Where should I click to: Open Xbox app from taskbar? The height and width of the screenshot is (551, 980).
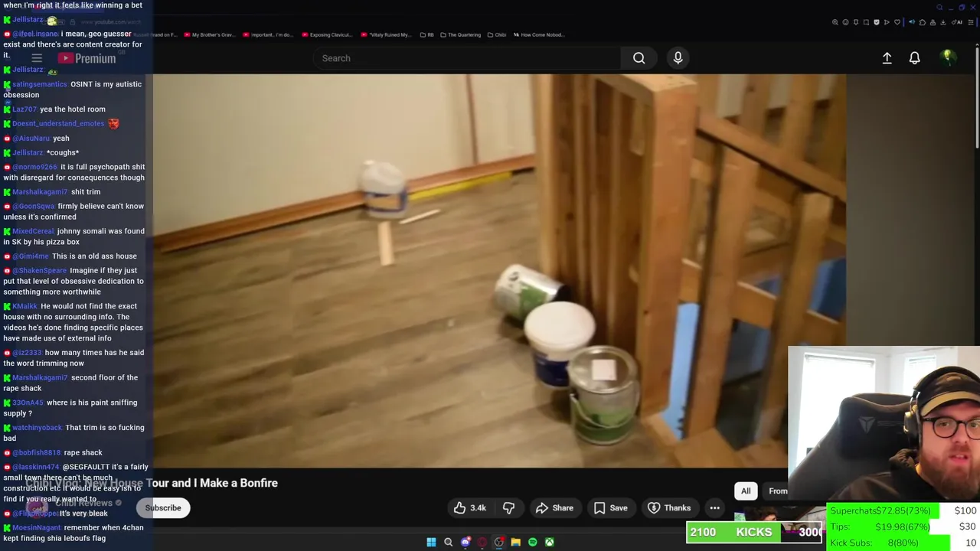point(549,542)
